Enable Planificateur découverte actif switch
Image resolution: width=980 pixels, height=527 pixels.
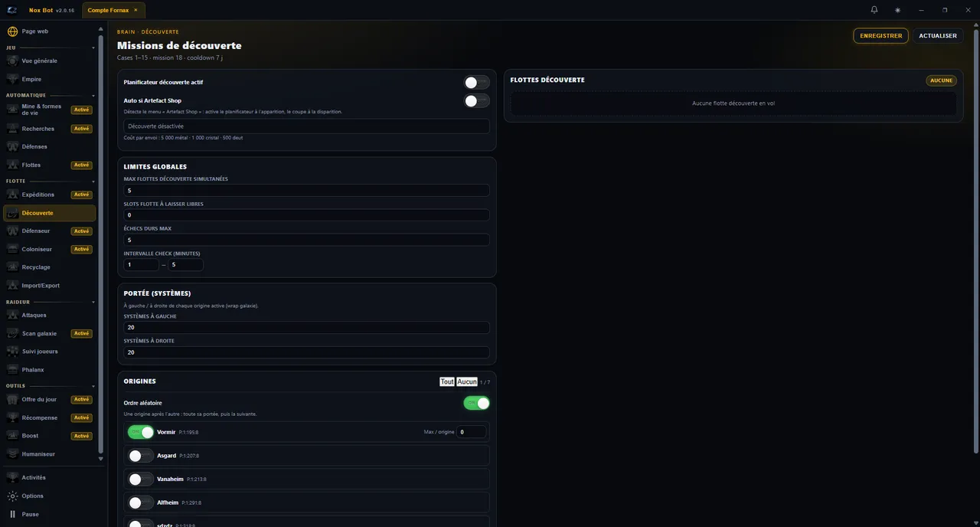[476, 82]
